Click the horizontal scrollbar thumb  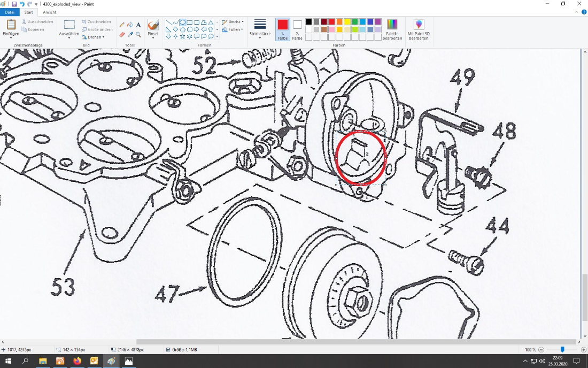tap(356, 342)
